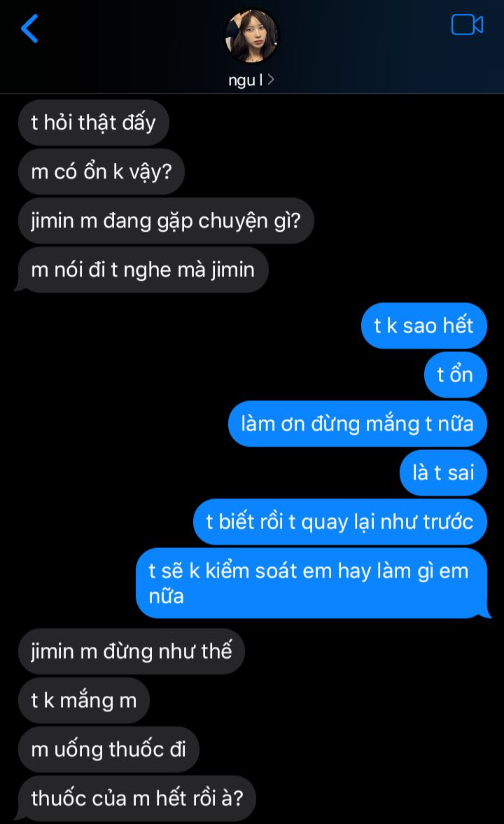
Task: Select message 'jimin m đừng như thế'
Action: 132,652
